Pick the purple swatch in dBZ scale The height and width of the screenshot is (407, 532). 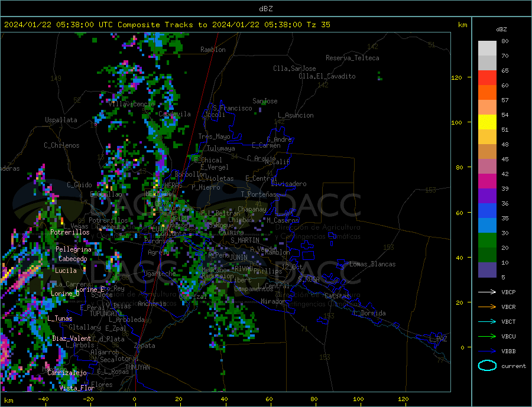pos(487,196)
